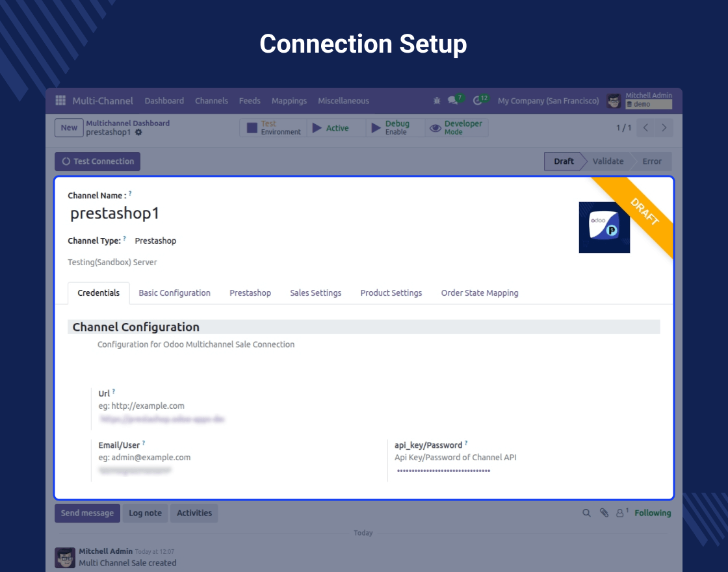Switch to the Product Settings tab
Image resolution: width=728 pixels, height=572 pixels.
coord(391,293)
